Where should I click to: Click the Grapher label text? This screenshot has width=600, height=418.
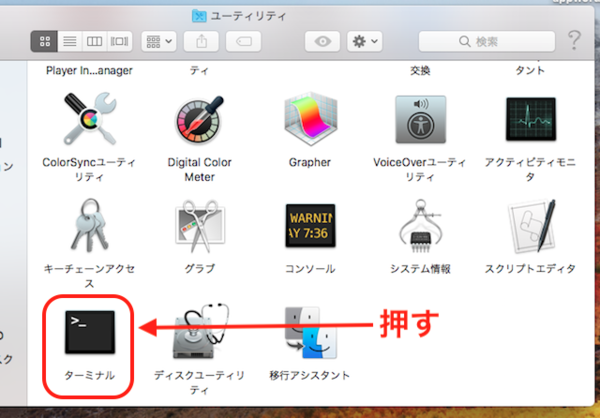tap(310, 162)
